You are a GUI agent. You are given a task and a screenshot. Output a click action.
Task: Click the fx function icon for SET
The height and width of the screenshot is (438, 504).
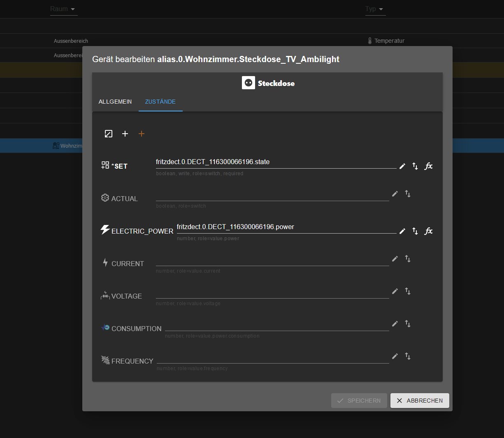click(428, 166)
